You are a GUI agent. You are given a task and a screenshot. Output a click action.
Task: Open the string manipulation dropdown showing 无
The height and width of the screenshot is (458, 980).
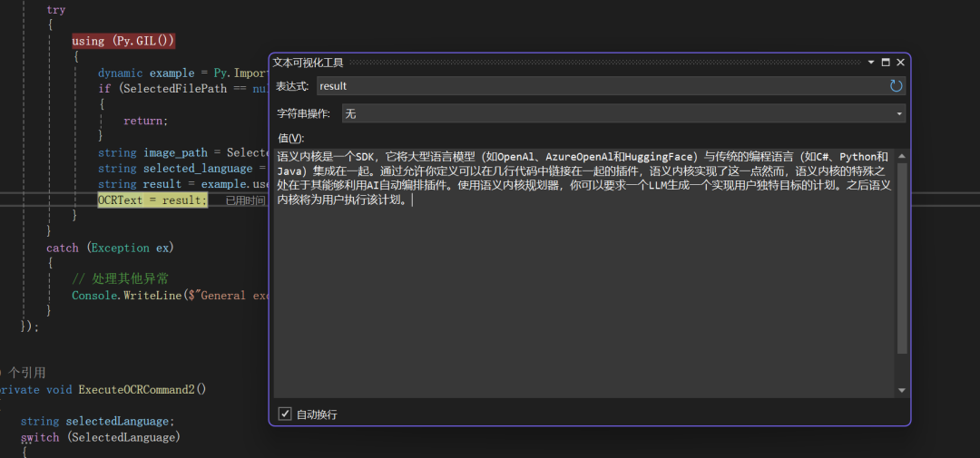click(x=623, y=113)
